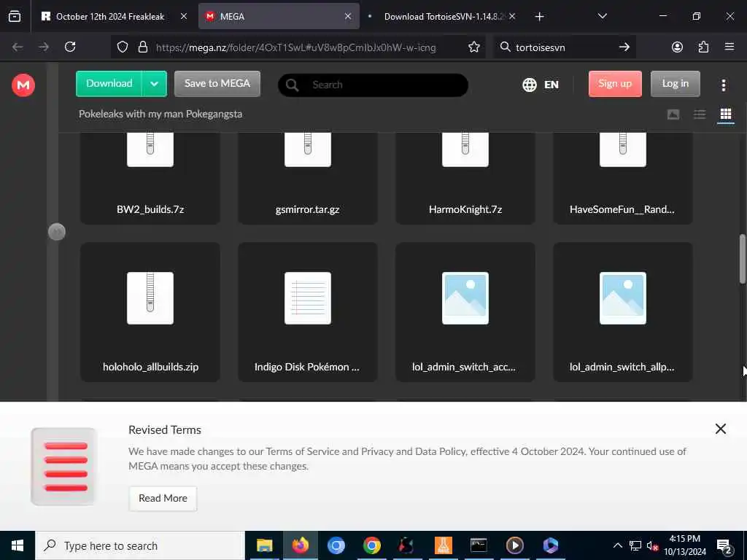Reload the current page
The height and width of the screenshot is (560, 747).
[x=70, y=47]
